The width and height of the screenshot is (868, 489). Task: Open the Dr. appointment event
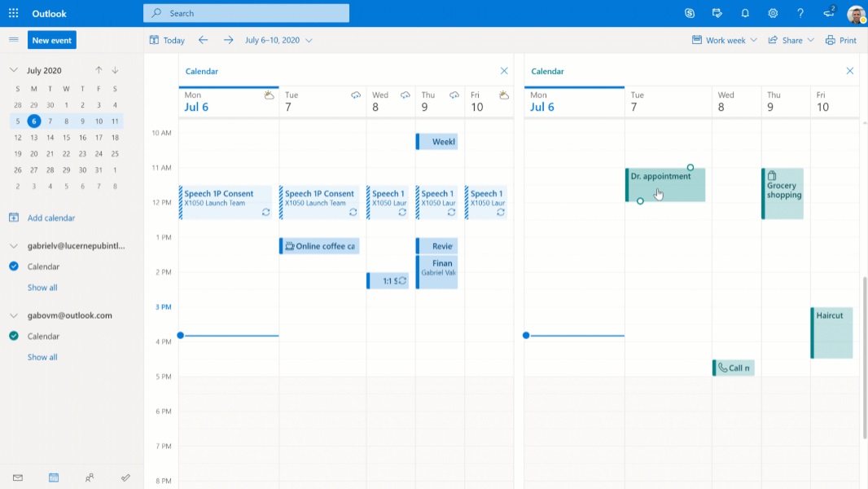pos(665,185)
